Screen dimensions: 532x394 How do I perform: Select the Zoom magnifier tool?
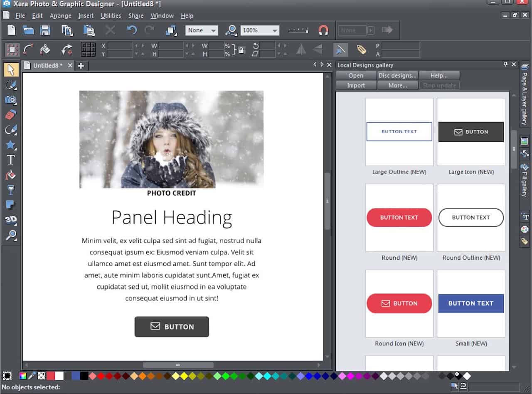point(11,235)
